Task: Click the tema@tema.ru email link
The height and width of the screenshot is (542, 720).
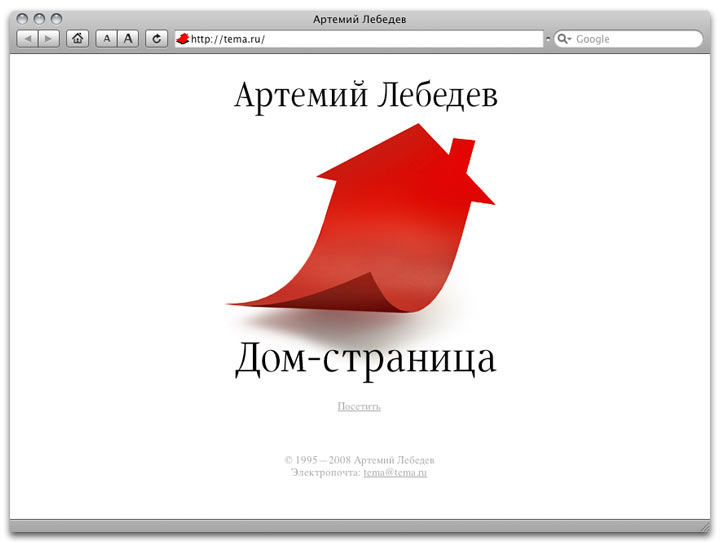Action: coord(395,472)
